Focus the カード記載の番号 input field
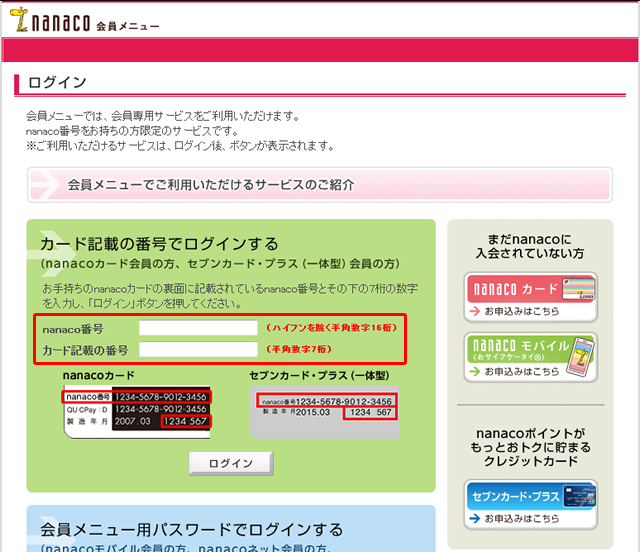Image resolution: width=640 pixels, height=552 pixels. [198, 349]
